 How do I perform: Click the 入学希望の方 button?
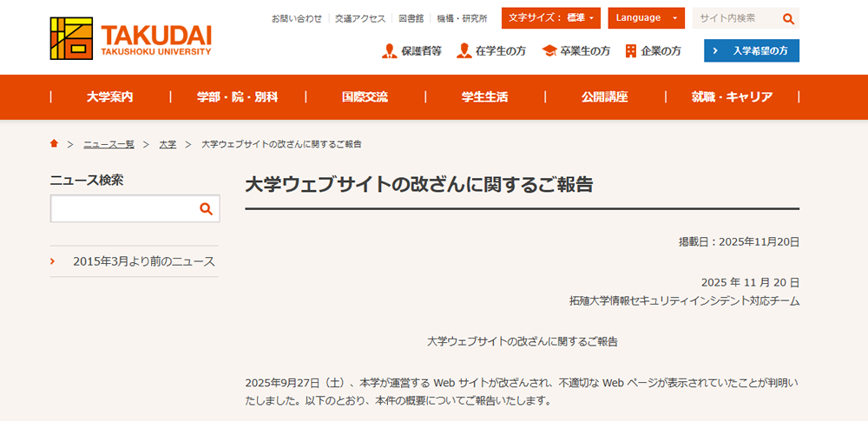(751, 51)
